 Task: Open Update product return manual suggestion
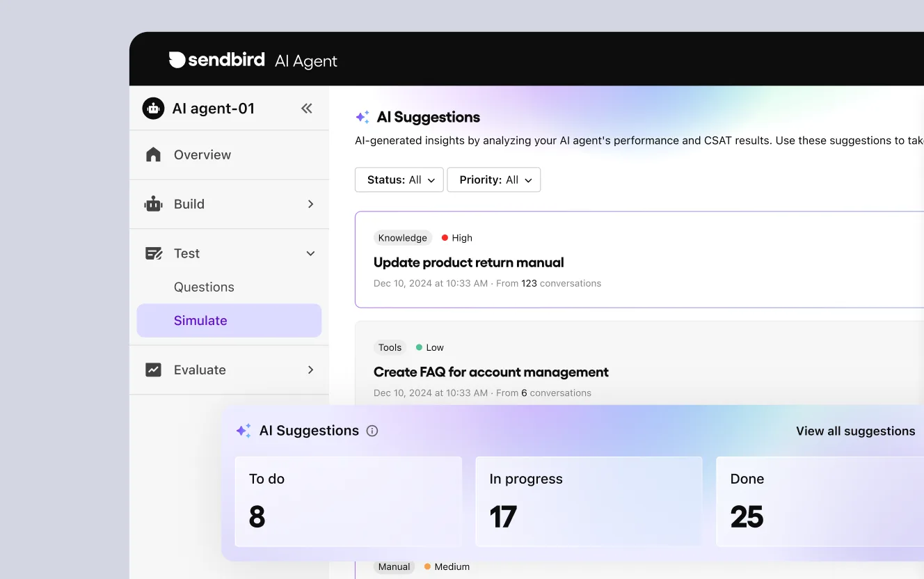click(468, 262)
